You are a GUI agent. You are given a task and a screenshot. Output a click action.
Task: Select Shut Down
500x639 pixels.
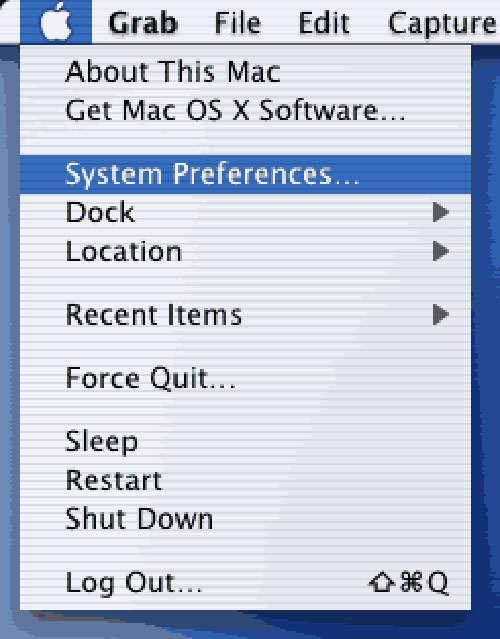pos(245,519)
